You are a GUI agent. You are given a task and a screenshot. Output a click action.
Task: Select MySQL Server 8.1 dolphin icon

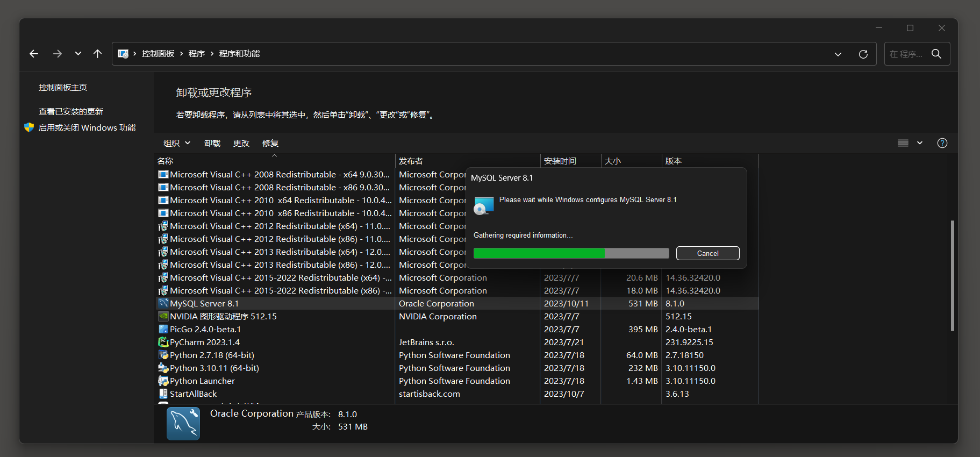tap(163, 303)
